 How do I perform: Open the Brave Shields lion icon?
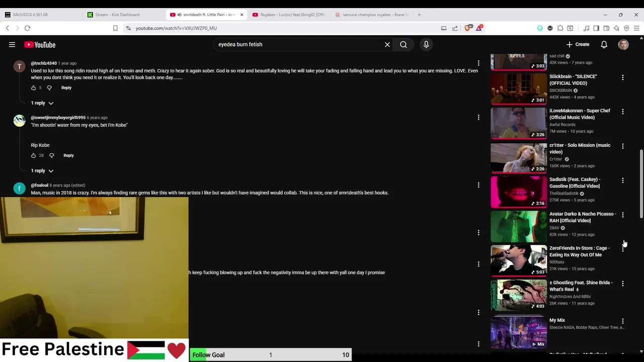pyautogui.click(x=467, y=28)
